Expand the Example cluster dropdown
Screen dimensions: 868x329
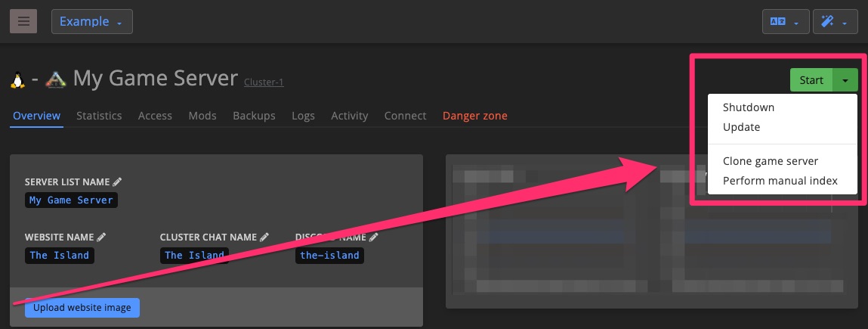91,21
